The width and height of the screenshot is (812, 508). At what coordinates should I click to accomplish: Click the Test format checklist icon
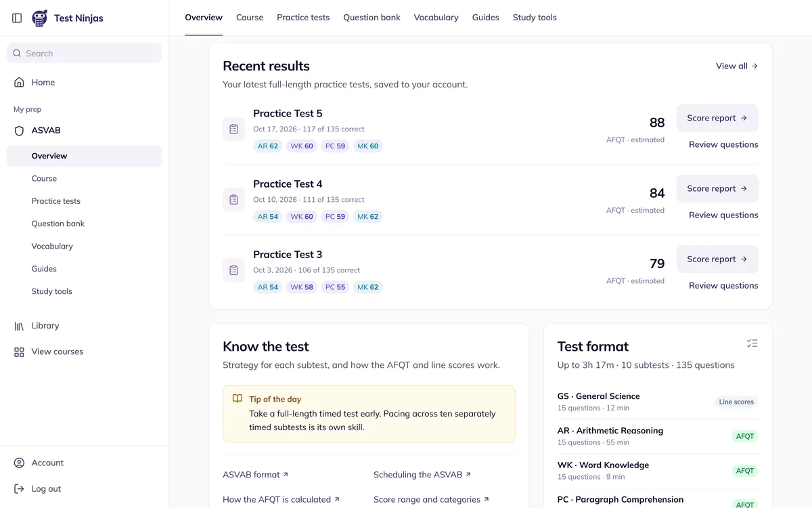point(752,343)
